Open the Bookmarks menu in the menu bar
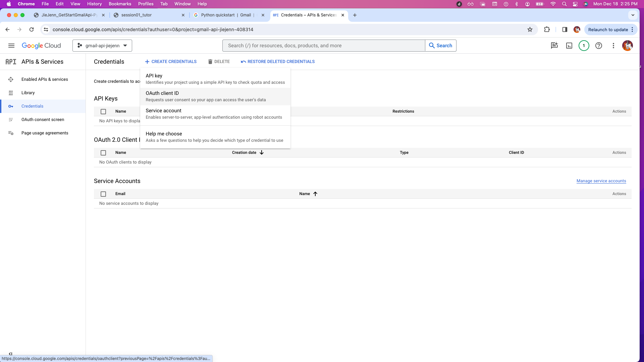Screen dimensions: 644x362 coord(120,4)
